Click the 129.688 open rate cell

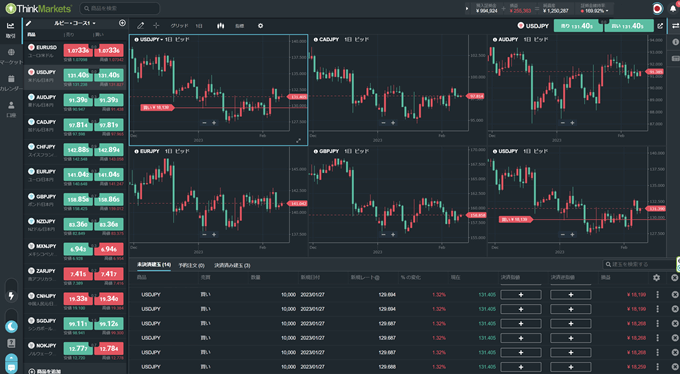(387, 367)
